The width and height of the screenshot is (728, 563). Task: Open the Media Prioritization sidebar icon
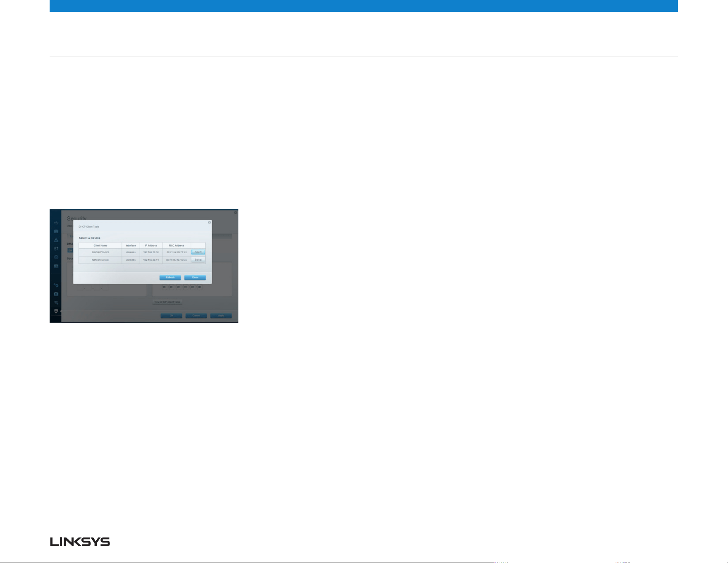point(56,249)
